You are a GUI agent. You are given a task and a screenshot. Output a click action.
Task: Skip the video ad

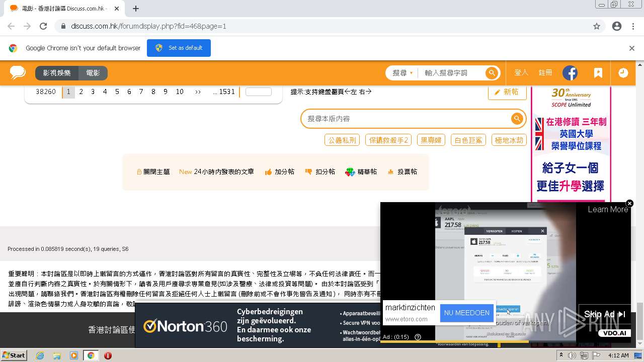point(604,314)
